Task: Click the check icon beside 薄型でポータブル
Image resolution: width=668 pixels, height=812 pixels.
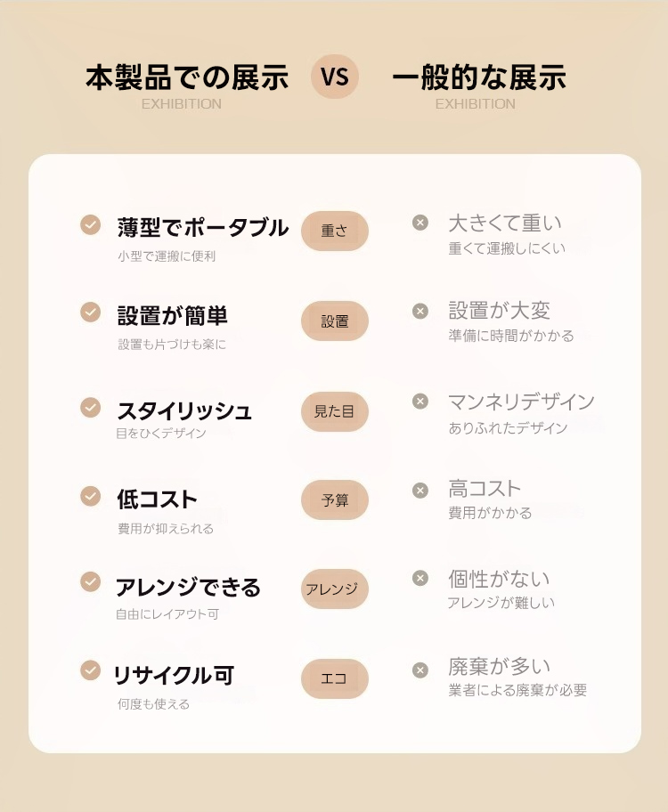Action: coord(90,223)
